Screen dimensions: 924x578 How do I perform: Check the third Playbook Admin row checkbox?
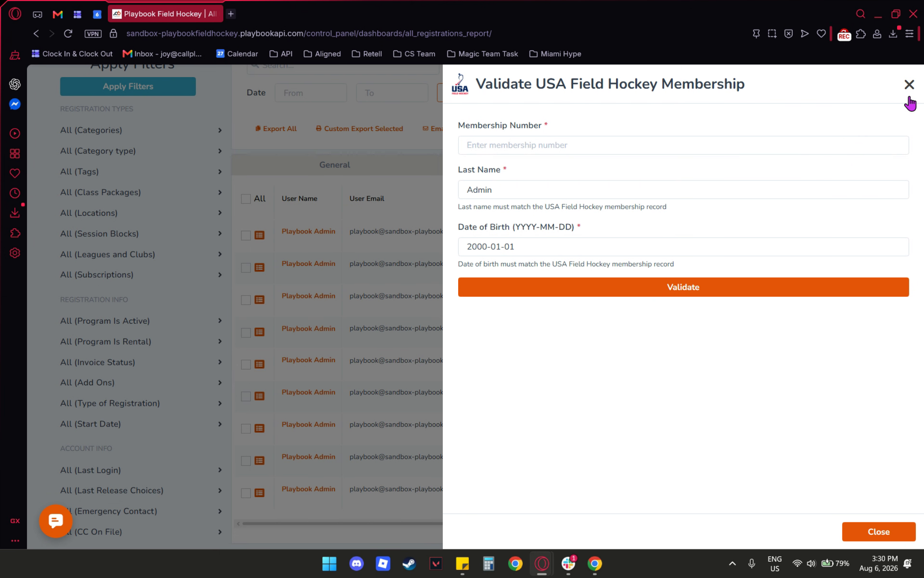[246, 300]
